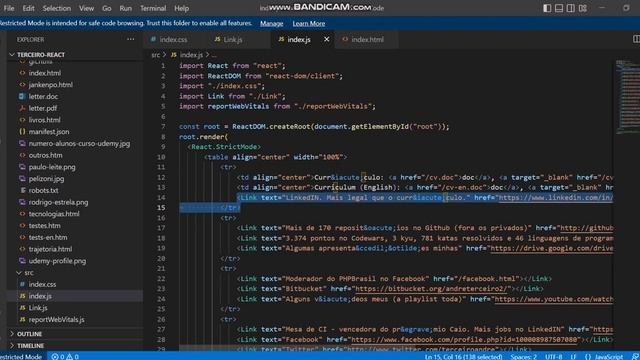This screenshot has height=360, width=640.
Task: Change indentation via Spaces: 2
Action: (524, 356)
